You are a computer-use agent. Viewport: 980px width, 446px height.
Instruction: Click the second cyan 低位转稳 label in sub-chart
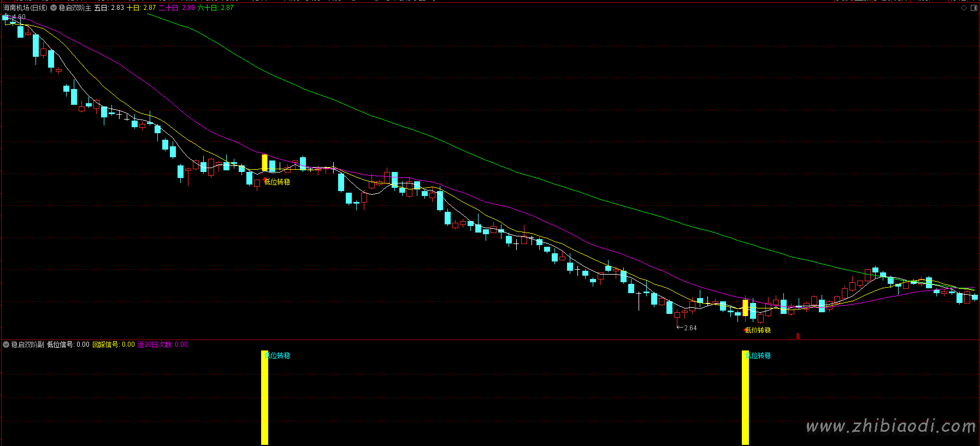(759, 355)
